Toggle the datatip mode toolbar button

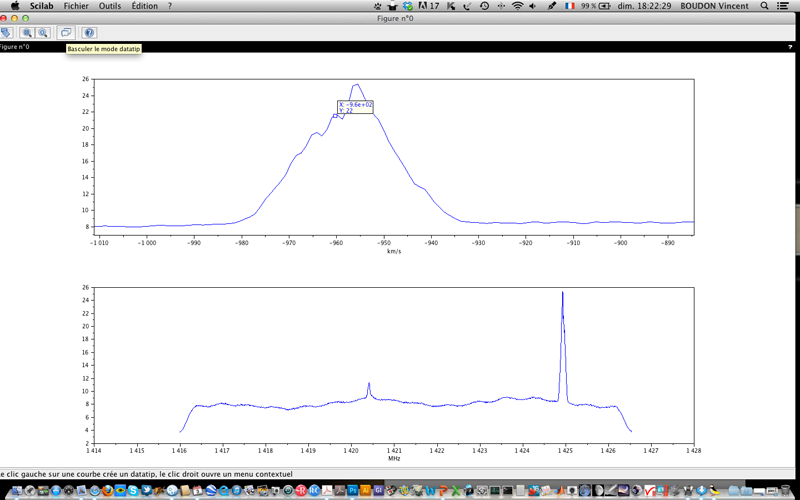[x=66, y=33]
